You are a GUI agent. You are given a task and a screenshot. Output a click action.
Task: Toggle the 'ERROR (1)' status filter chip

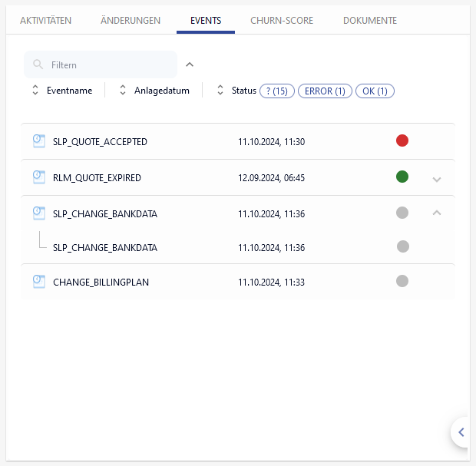coord(325,91)
